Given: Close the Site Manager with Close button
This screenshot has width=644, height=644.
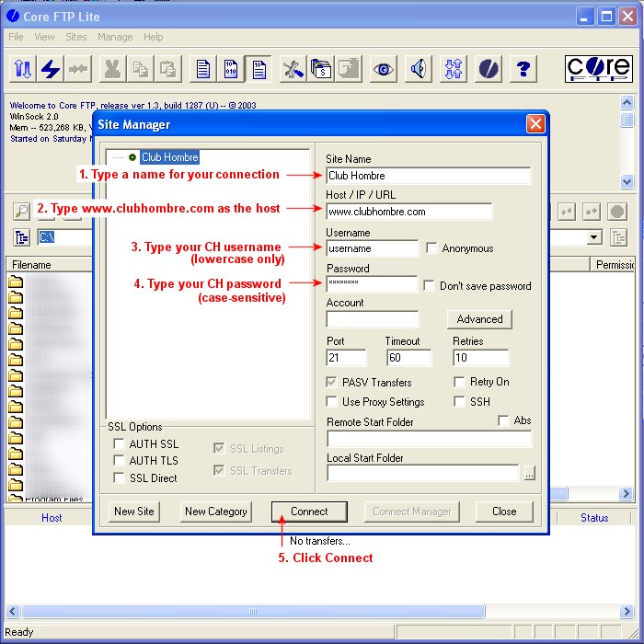Looking at the screenshot, I should coord(504,512).
